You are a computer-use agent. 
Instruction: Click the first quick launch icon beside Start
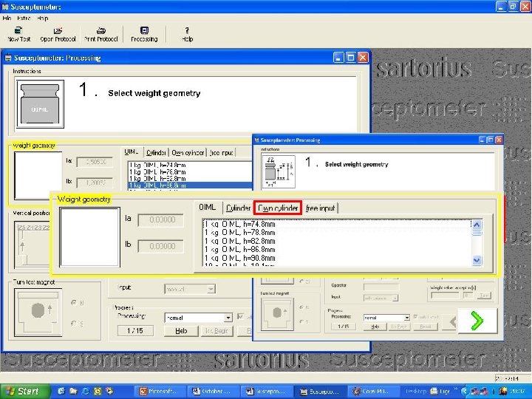click(61, 392)
